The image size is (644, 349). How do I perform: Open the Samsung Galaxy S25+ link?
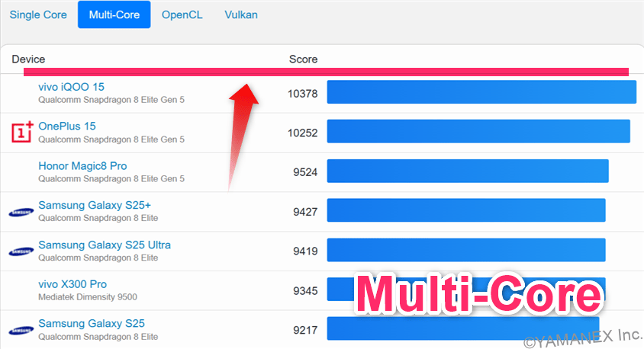[95, 205]
